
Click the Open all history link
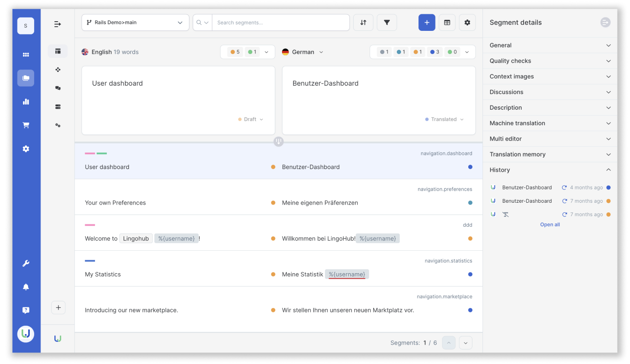point(550,225)
